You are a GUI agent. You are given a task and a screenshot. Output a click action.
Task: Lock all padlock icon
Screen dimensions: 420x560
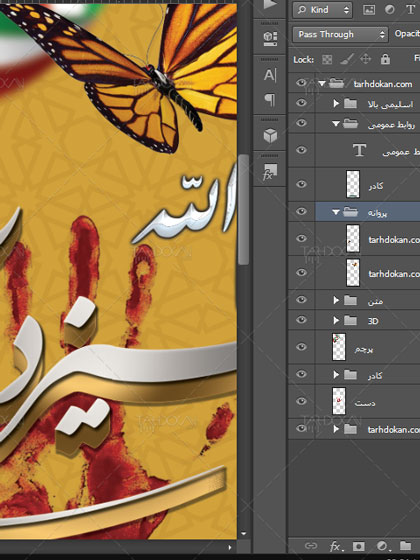385,59
